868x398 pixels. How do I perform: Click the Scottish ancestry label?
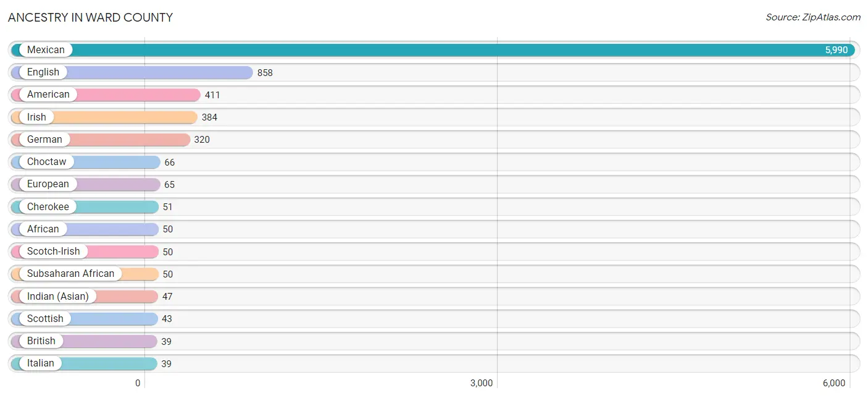click(45, 318)
